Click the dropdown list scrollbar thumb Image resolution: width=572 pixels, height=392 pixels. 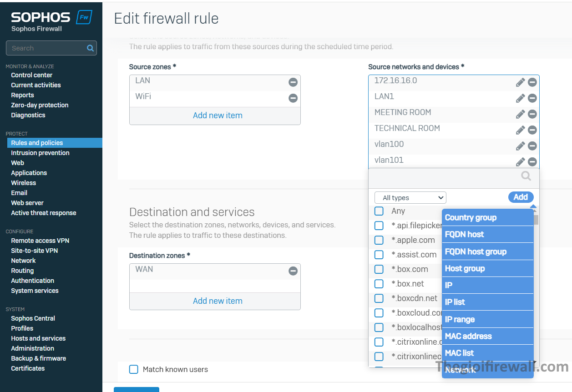coord(537,220)
